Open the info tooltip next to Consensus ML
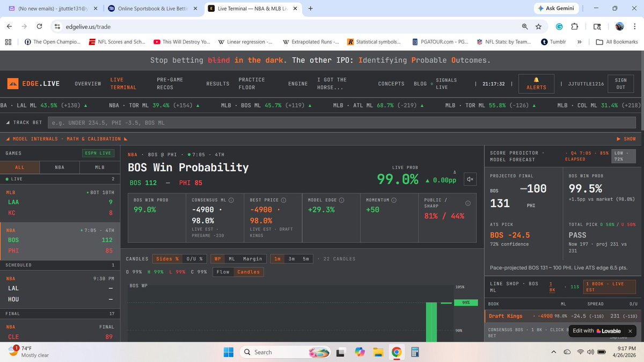The width and height of the screenshot is (644, 362). coord(231,200)
